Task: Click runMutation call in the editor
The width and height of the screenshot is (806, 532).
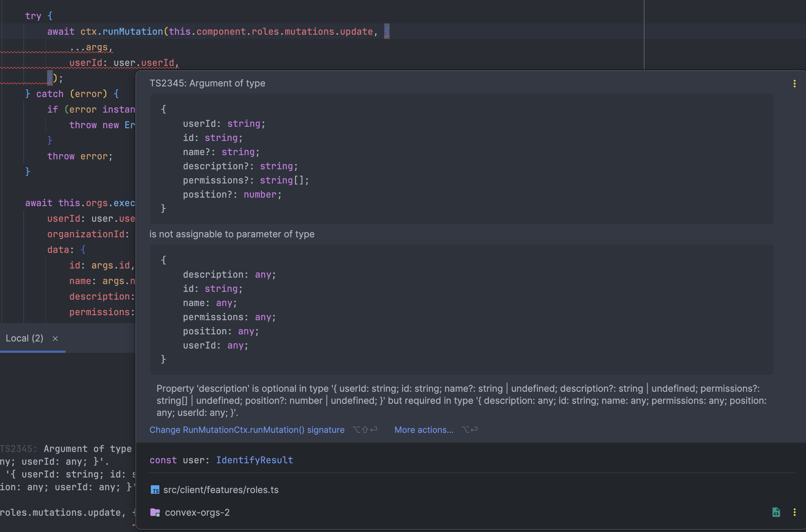Action: click(x=132, y=32)
